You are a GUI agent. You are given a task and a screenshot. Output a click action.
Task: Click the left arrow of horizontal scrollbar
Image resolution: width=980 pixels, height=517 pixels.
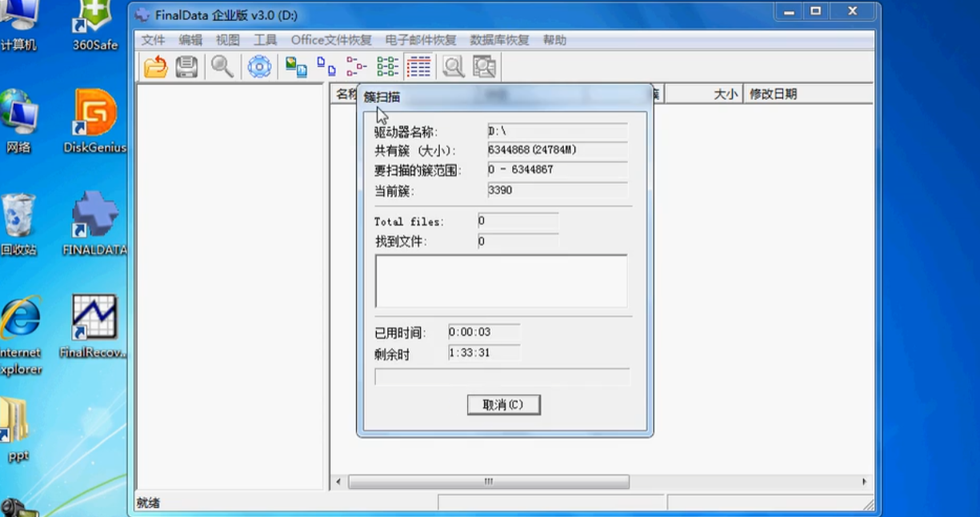click(x=338, y=482)
